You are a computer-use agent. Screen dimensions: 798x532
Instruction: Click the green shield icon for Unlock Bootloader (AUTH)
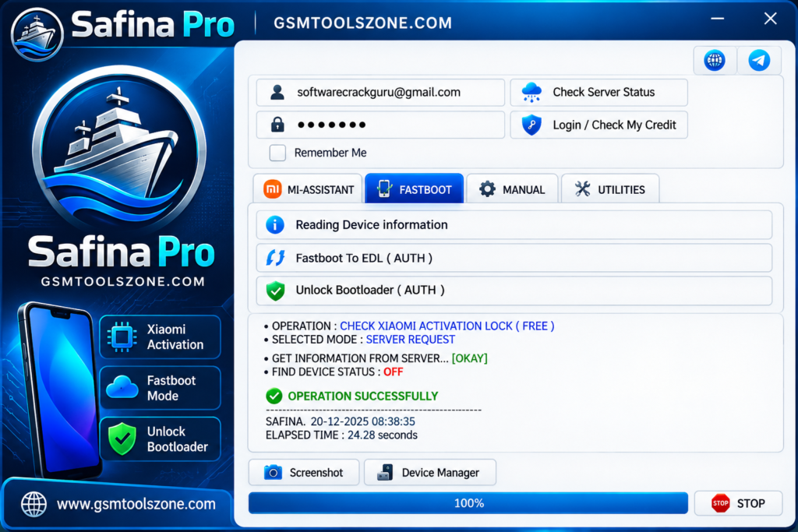click(x=275, y=291)
